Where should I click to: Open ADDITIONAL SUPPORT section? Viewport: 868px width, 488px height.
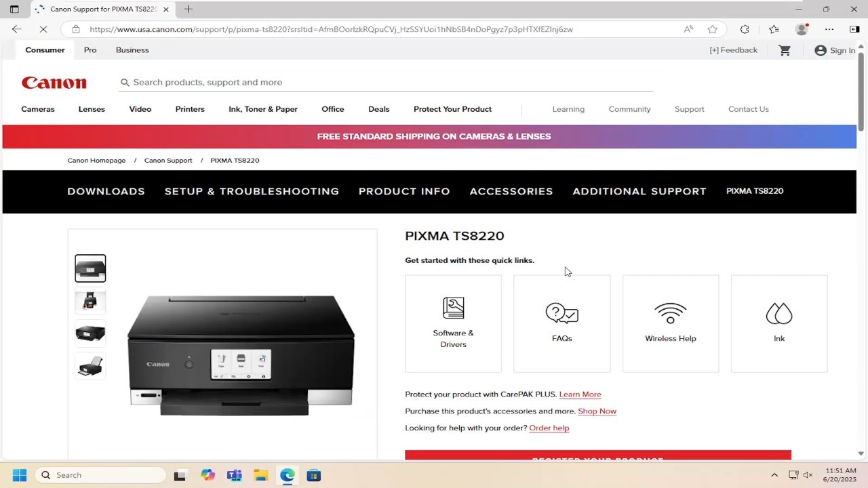click(639, 192)
